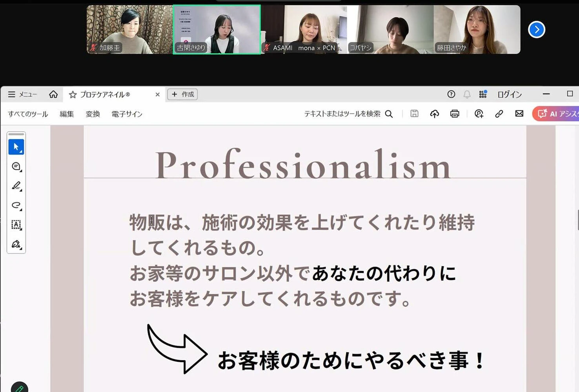579x392 pixels.
Task: Go to Acrobat home icon
Action: pos(53,94)
